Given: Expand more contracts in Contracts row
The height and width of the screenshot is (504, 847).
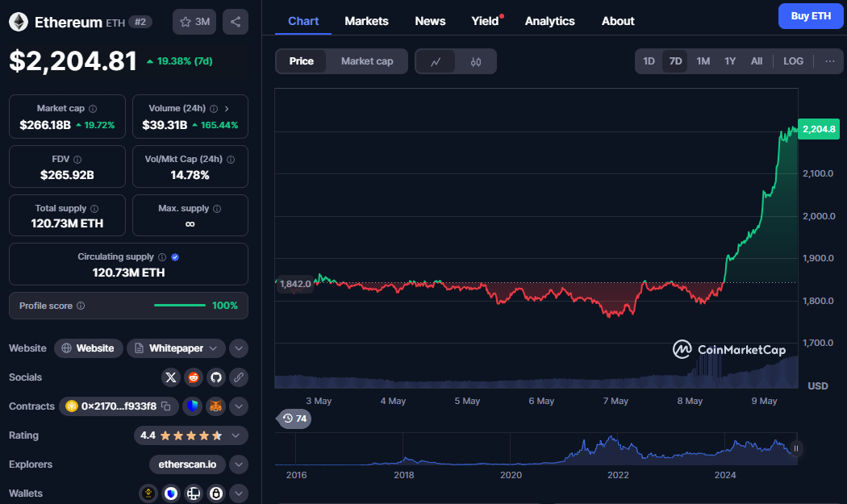Looking at the screenshot, I should point(239,406).
